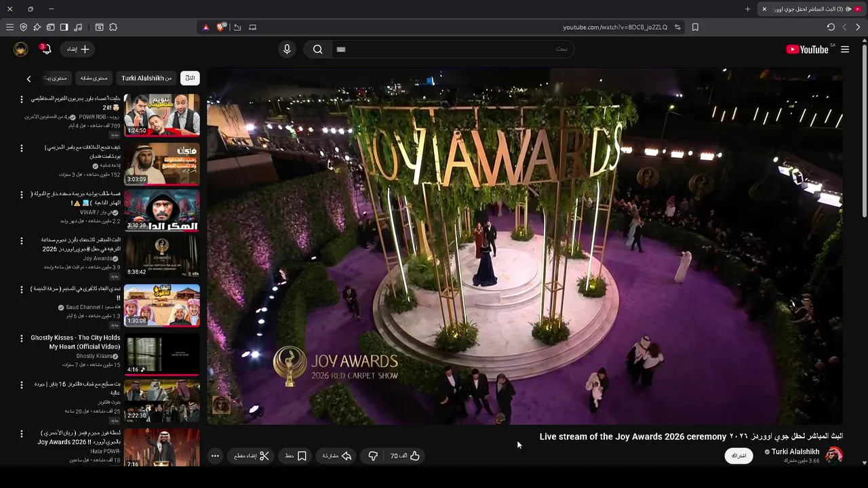
Task: Click the إنشاء create button
Action: [78, 49]
